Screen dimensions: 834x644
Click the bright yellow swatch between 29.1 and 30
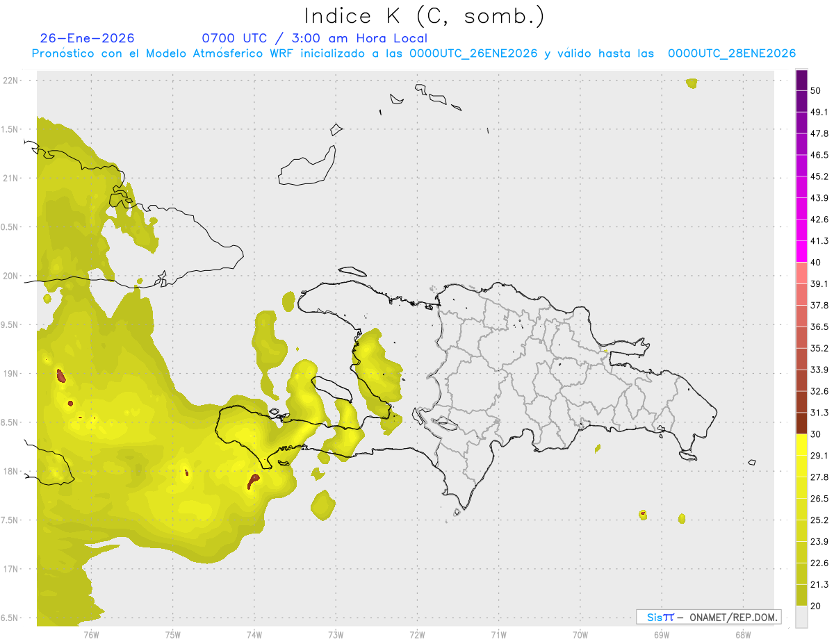802,445
